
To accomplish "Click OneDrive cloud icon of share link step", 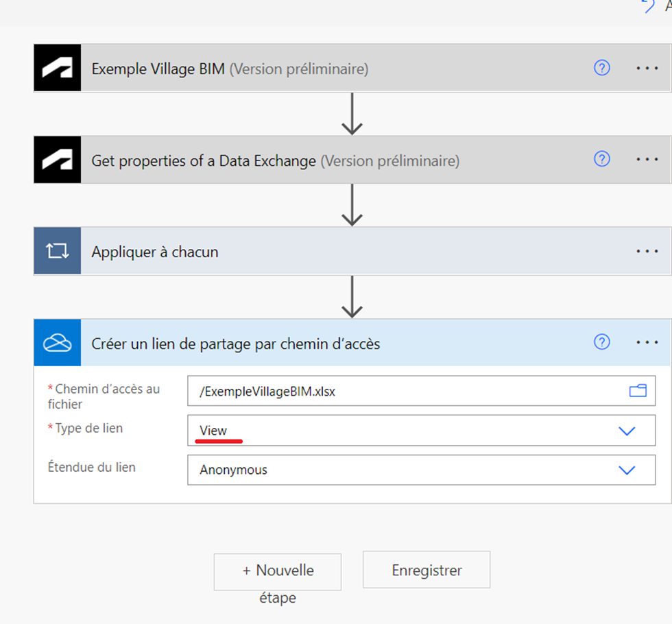I will [58, 342].
